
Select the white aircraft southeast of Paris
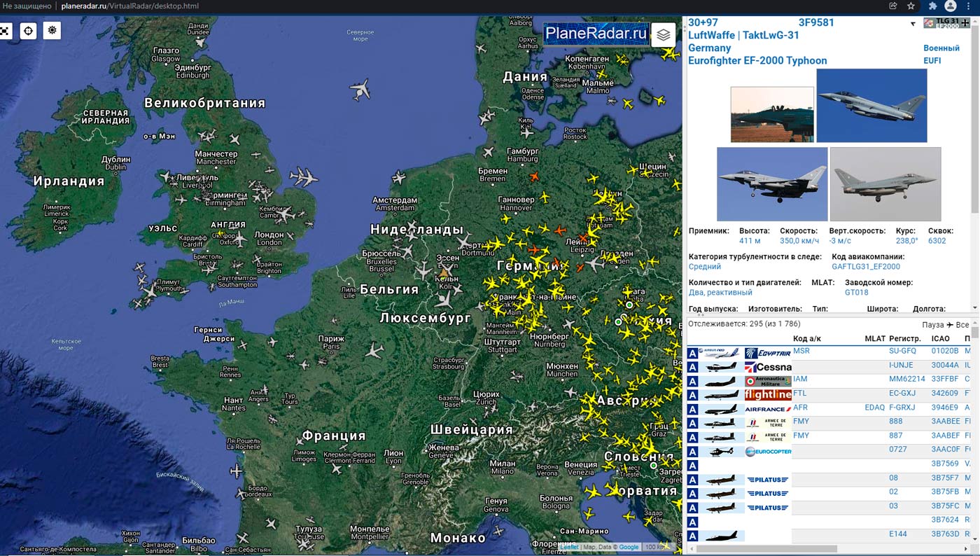tap(374, 350)
